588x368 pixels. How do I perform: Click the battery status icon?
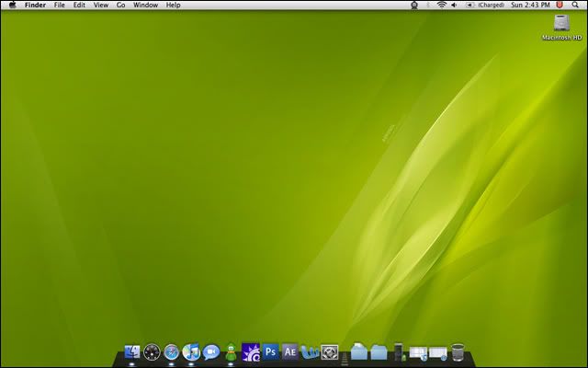tap(470, 5)
